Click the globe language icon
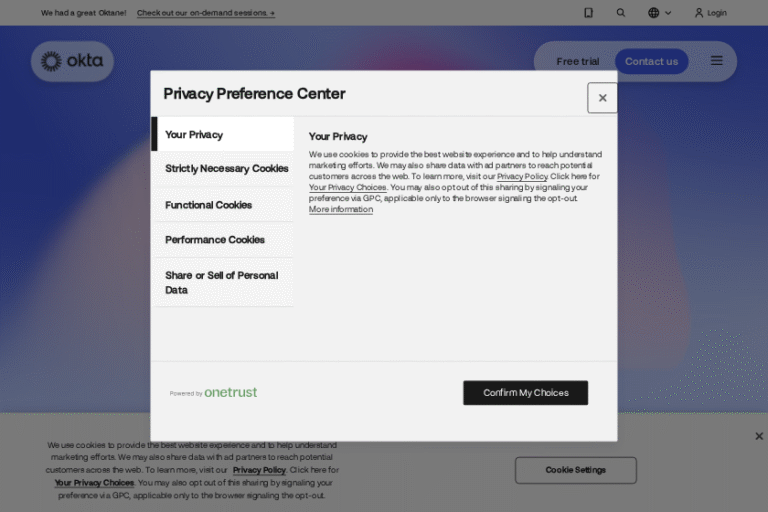The width and height of the screenshot is (768, 512). pyautogui.click(x=653, y=13)
